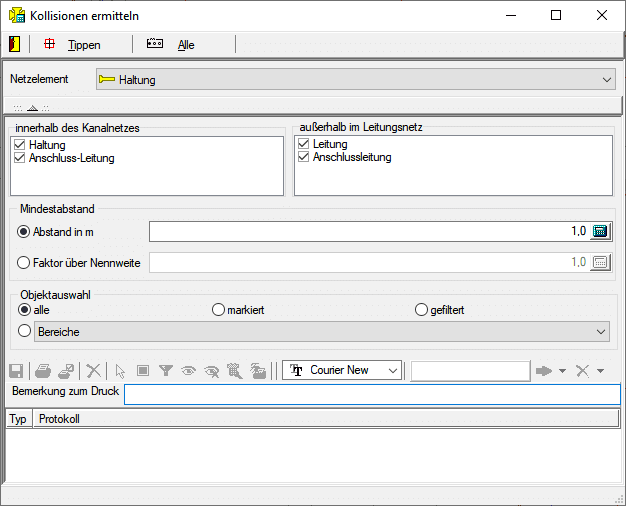Click the eye icon in the protocol toolbar

coord(188,370)
